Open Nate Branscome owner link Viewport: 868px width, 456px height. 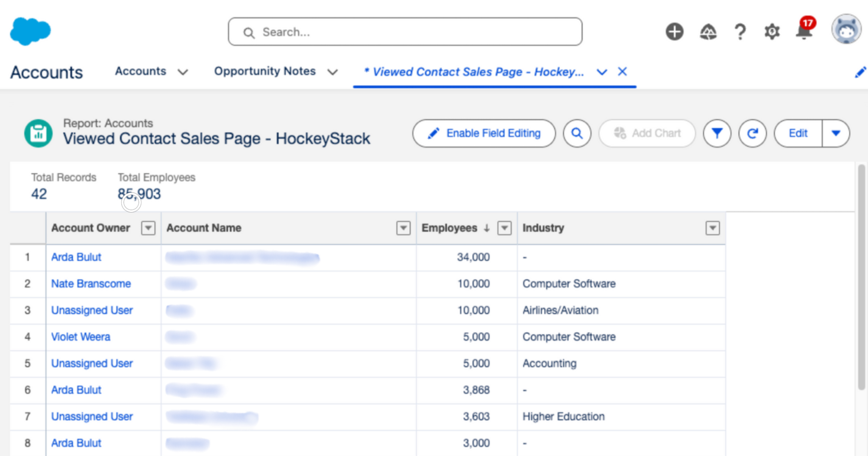tap(91, 284)
